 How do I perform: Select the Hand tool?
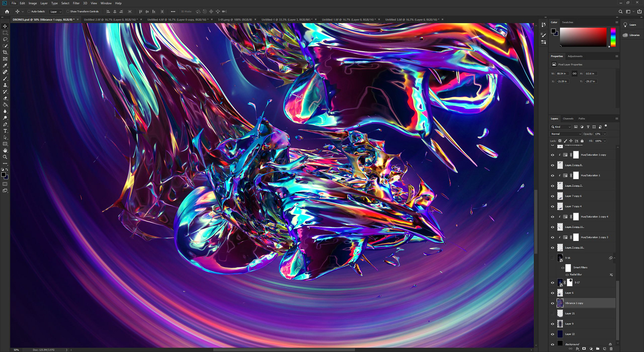pos(5,151)
